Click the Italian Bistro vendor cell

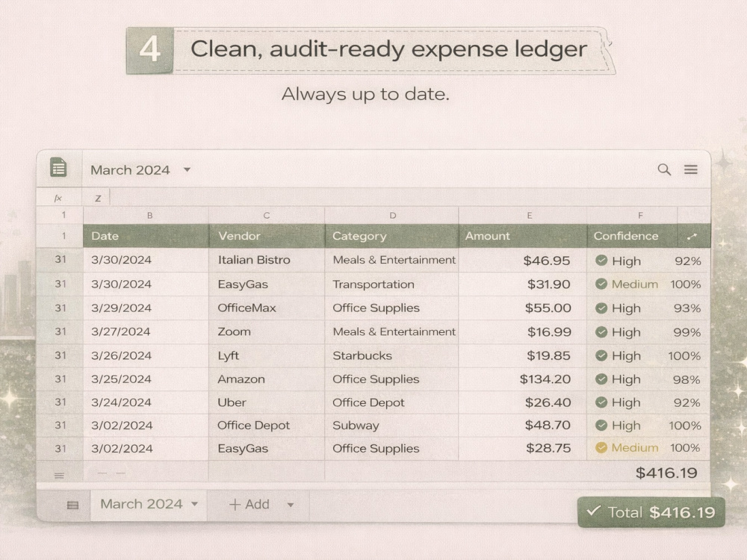tap(267, 260)
